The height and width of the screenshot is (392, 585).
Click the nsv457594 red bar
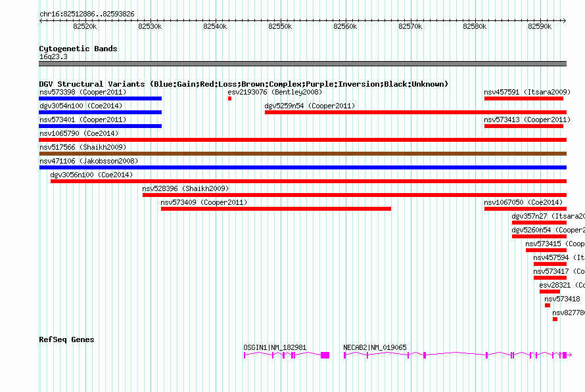tap(550, 264)
